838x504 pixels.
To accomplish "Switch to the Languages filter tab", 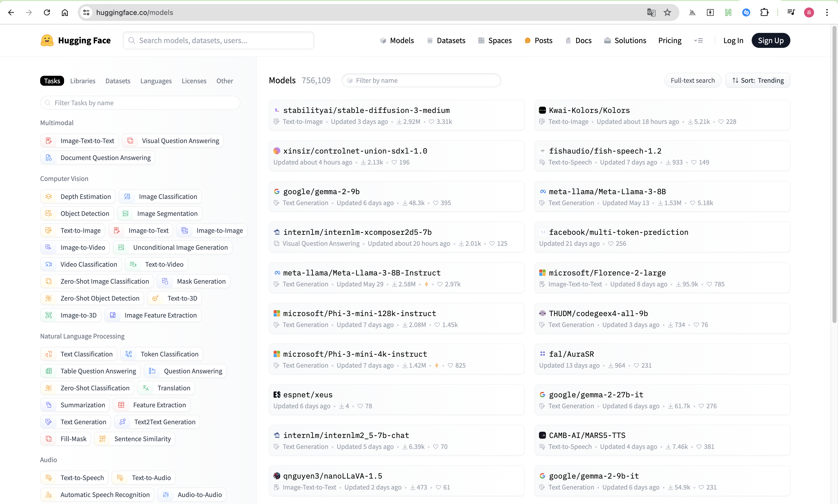I will pyautogui.click(x=156, y=81).
